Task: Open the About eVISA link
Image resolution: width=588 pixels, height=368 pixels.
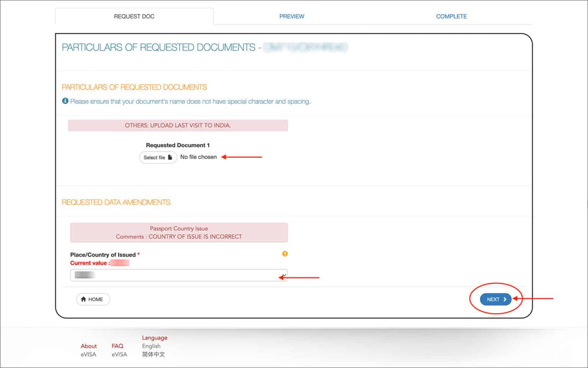Action: tap(88, 350)
